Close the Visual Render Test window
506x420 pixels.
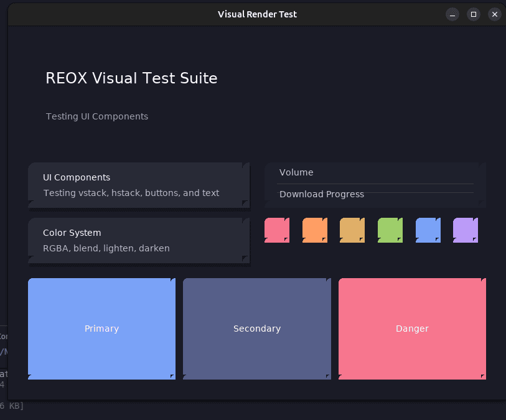tap(494, 14)
